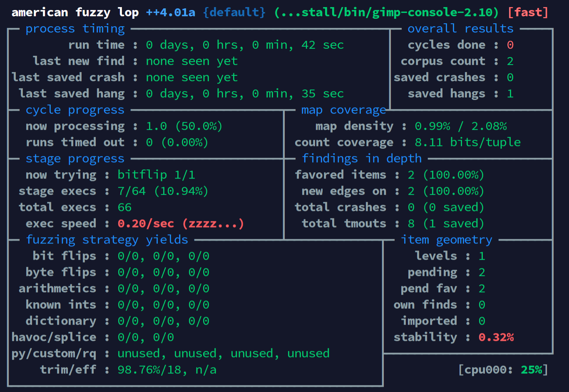
Task: Click the 'item geometry' section title
Action: 446,240
